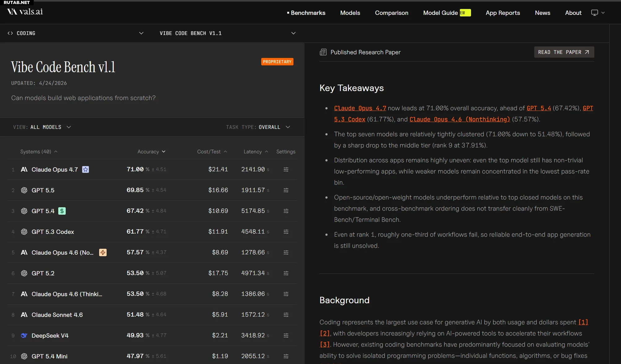
Task: Open settings icon for GPT 5.3 Codex row
Action: tap(286, 232)
